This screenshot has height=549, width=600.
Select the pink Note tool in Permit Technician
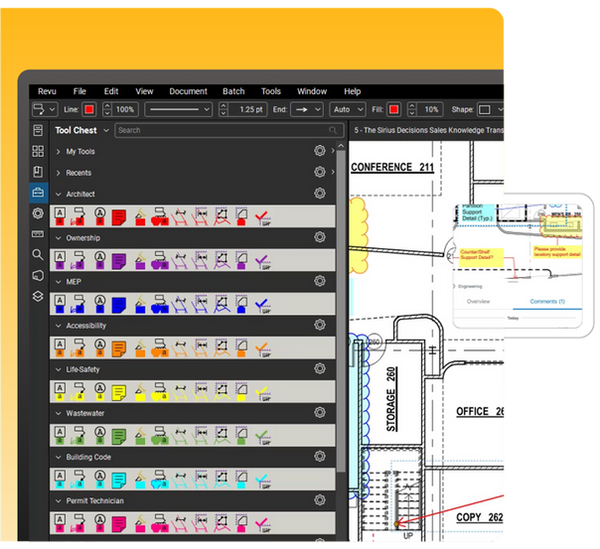coord(119,524)
